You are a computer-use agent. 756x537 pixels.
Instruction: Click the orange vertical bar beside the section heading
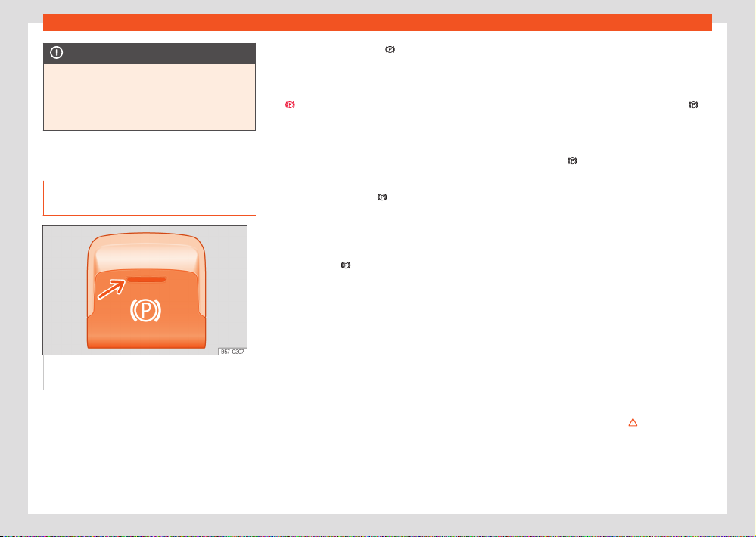click(x=44, y=197)
